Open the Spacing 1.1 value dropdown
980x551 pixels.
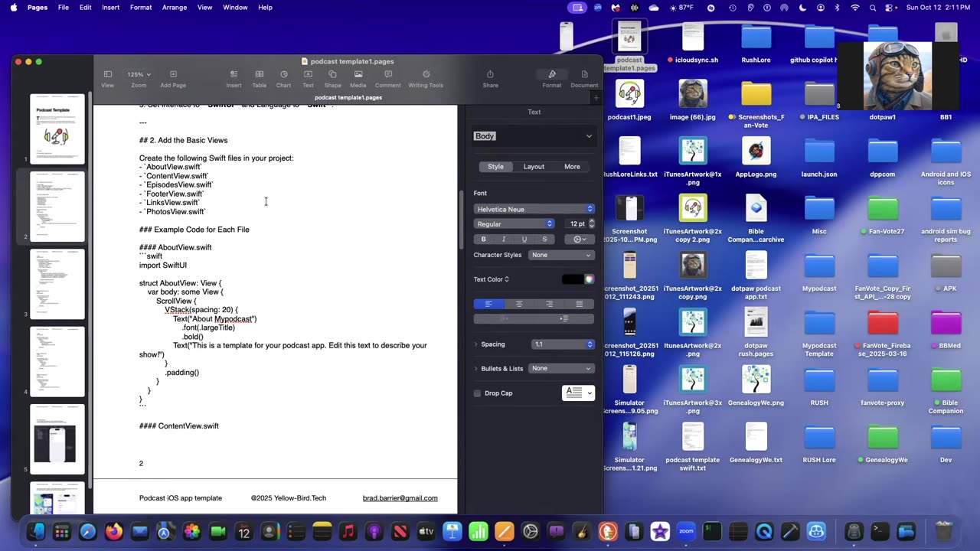click(x=563, y=344)
